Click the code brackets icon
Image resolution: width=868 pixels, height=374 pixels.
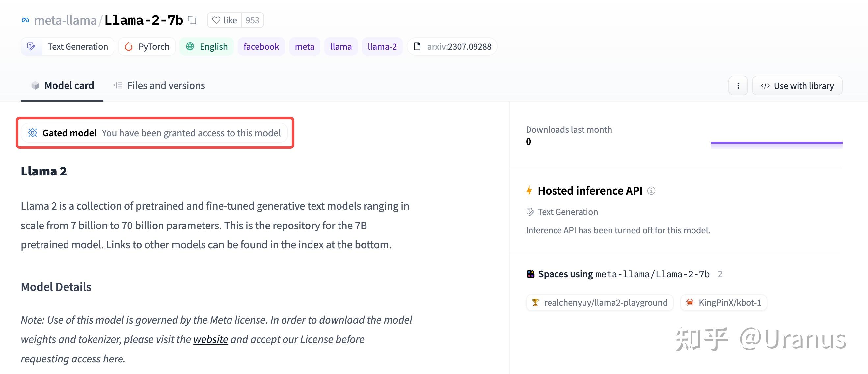[x=765, y=86]
